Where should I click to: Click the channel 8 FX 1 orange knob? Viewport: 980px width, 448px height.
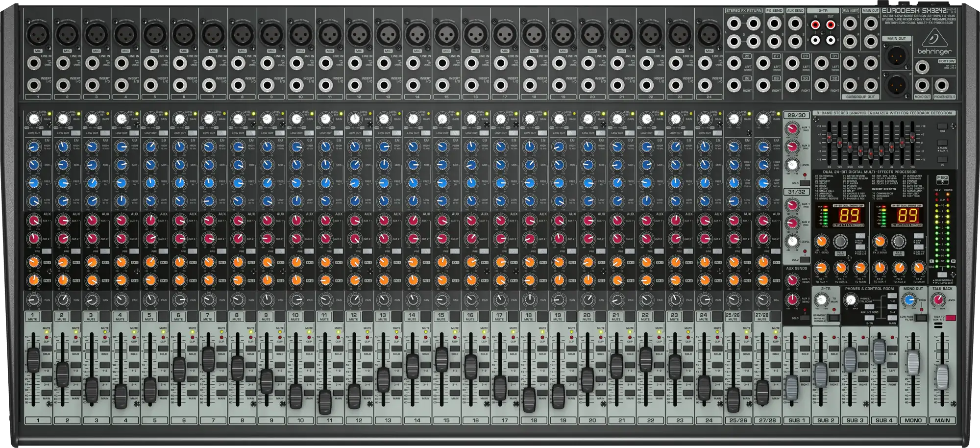coord(238,262)
